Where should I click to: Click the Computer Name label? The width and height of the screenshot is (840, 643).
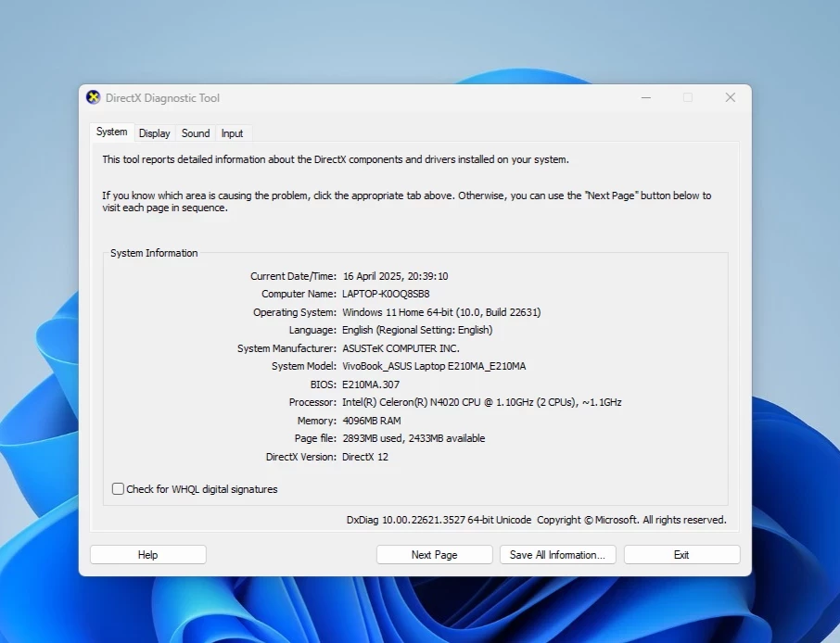click(299, 294)
